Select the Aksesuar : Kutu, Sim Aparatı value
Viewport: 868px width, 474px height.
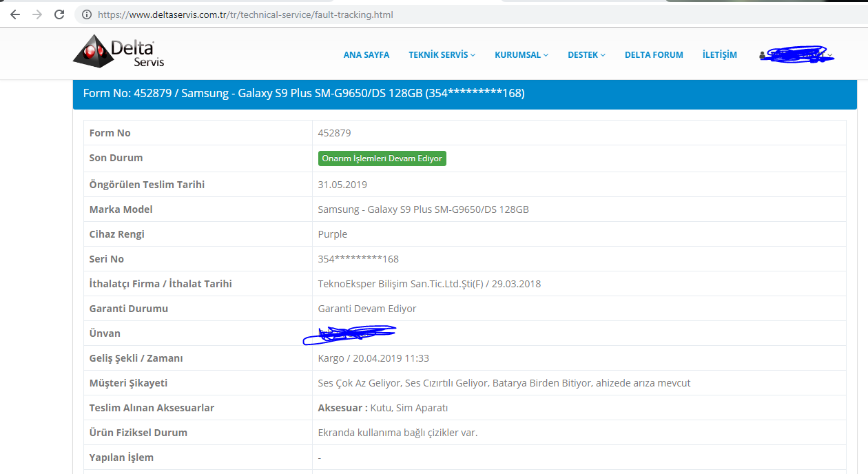[x=383, y=408]
